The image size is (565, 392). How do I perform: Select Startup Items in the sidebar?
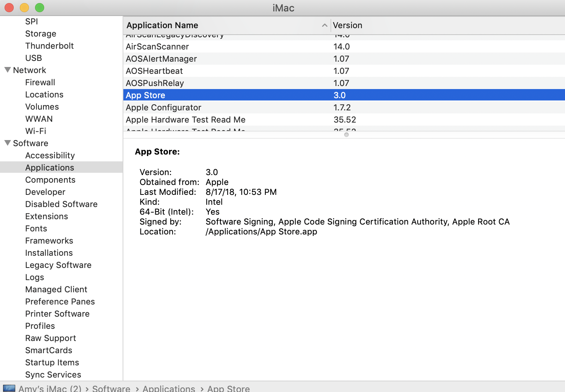[52, 362]
